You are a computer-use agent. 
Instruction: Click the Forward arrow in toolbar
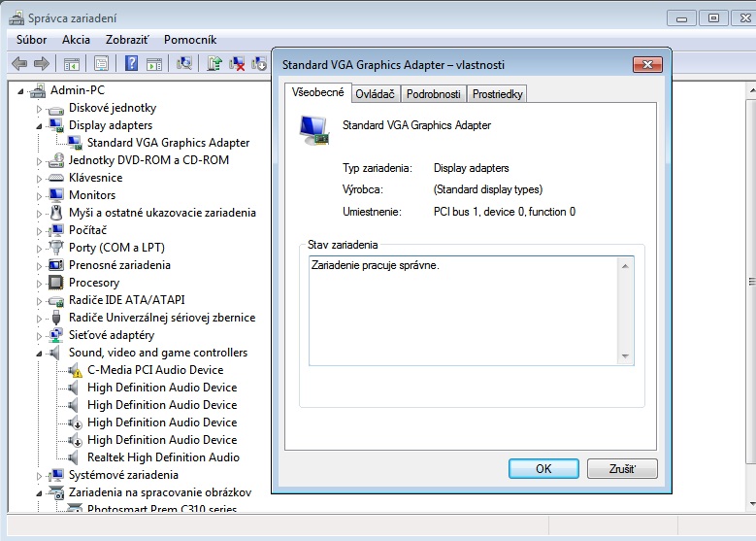(42, 64)
